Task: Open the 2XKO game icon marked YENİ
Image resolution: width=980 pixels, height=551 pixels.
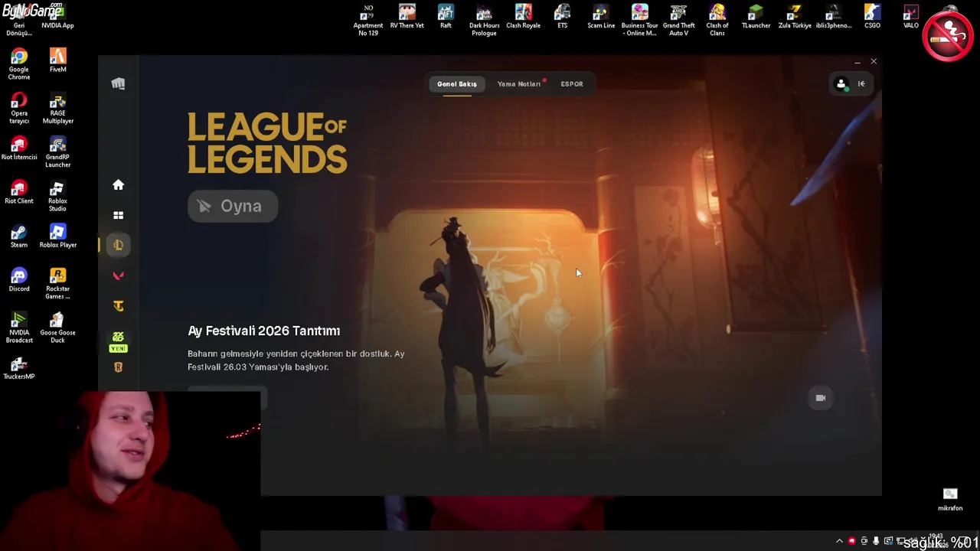Action: [118, 341]
